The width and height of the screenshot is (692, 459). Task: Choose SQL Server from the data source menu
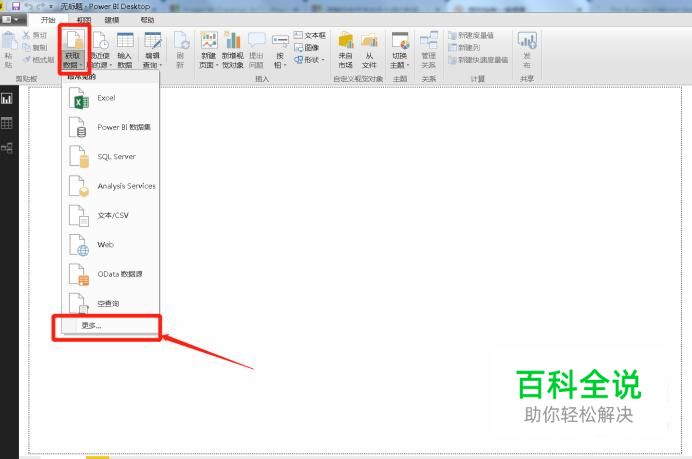click(x=110, y=156)
